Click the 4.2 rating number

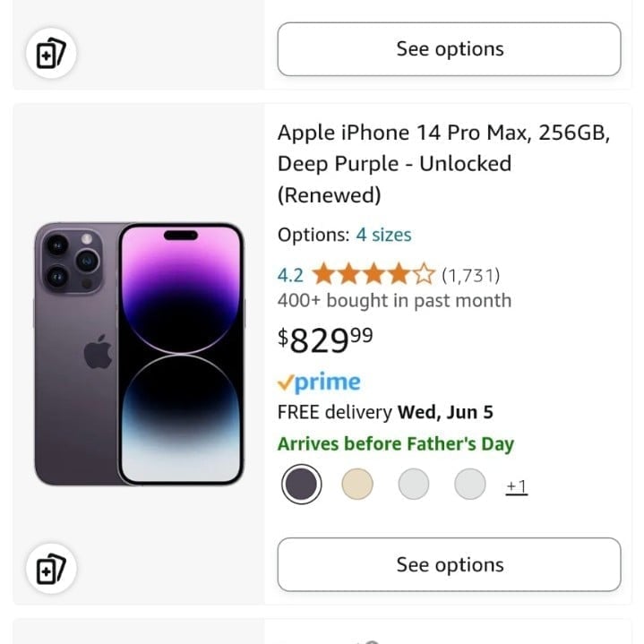290,274
